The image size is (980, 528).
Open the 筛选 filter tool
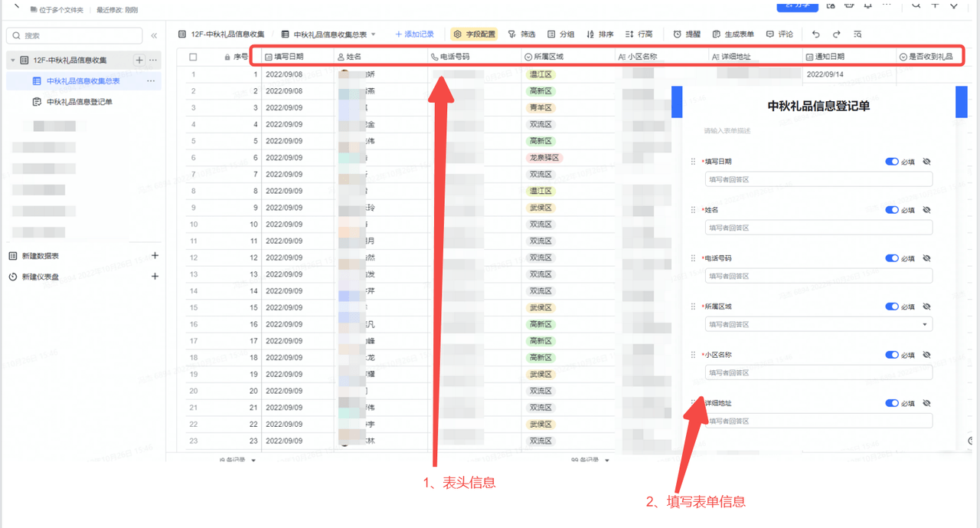click(x=521, y=34)
